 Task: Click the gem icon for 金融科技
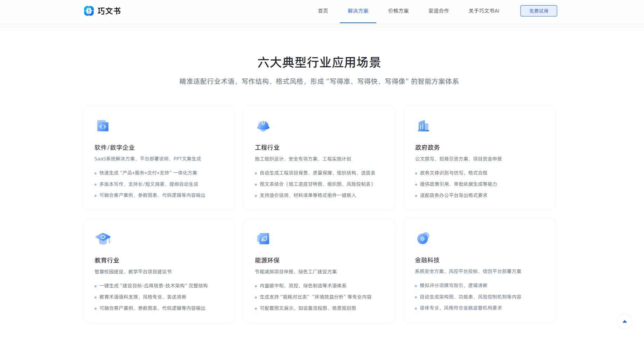[x=423, y=238]
